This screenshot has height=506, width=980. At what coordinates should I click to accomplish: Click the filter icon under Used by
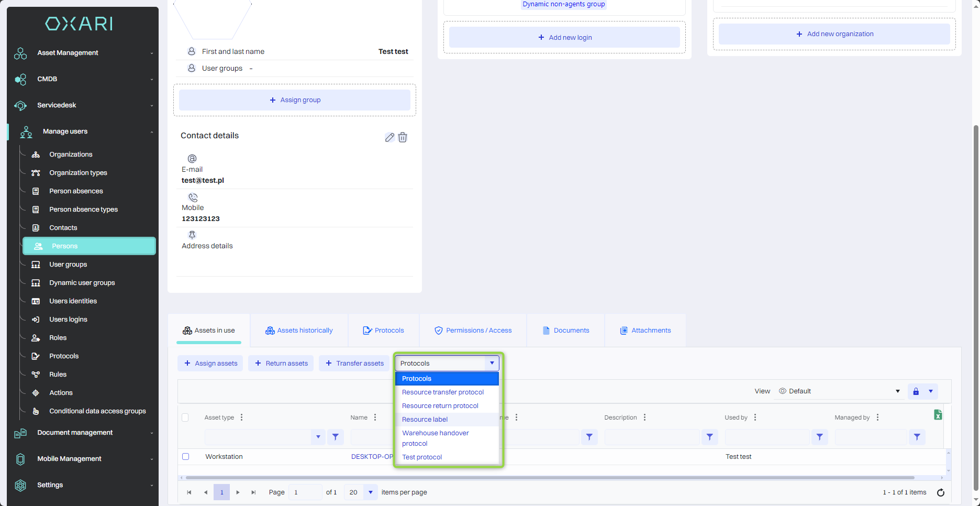819,437
